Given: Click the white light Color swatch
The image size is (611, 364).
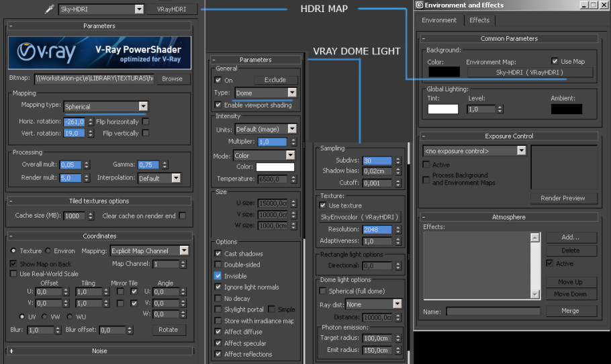Looking at the screenshot, I should point(275,167).
